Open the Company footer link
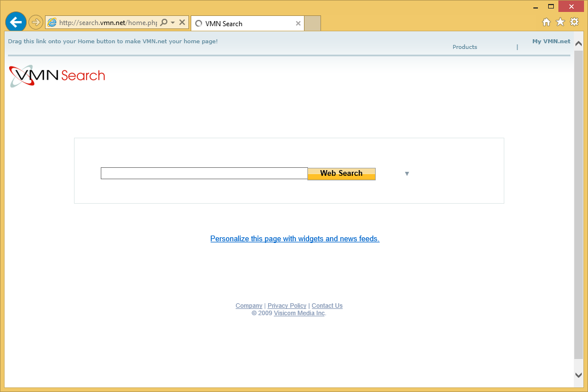This screenshot has height=392, width=588. 249,306
